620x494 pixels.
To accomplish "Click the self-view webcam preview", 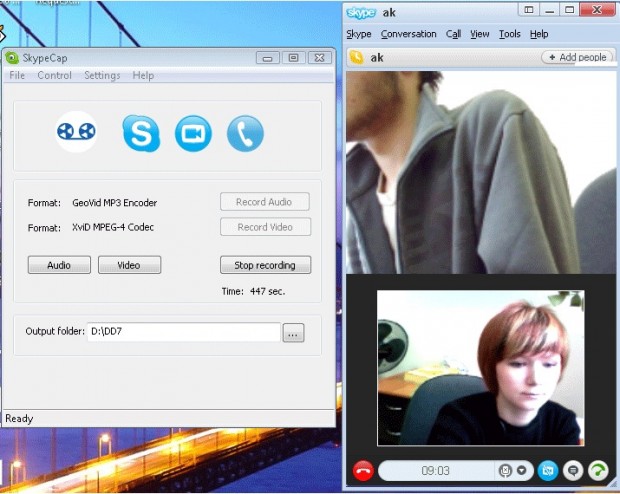I will point(480,368).
